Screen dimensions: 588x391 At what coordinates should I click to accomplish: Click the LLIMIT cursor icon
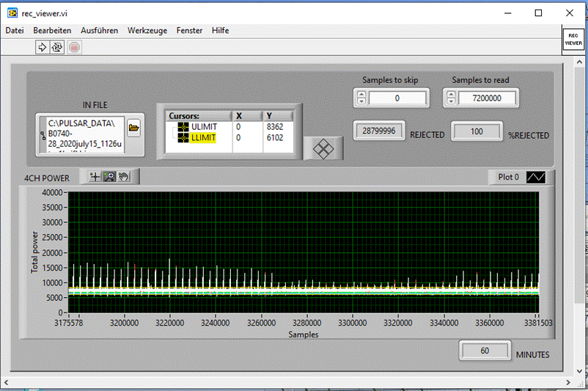[x=183, y=138]
